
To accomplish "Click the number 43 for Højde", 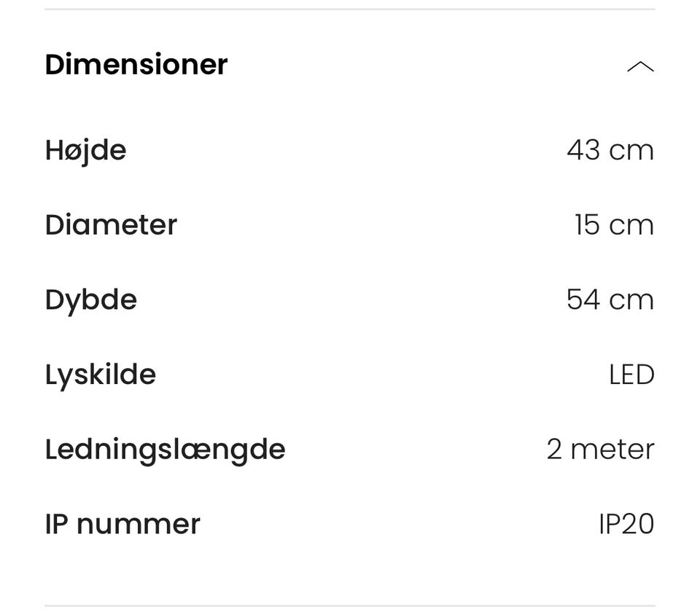I will pyautogui.click(x=583, y=150).
